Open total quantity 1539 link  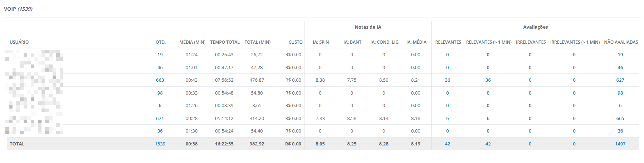tap(160, 144)
